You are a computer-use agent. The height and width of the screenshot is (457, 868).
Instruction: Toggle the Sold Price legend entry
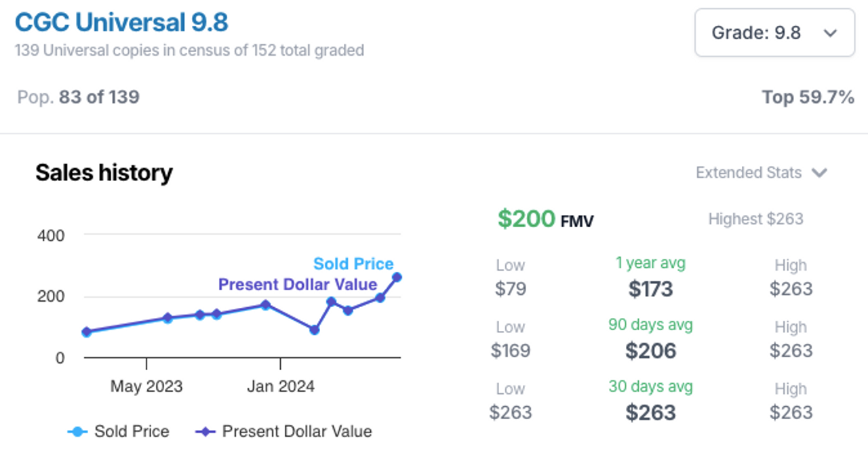click(119, 431)
